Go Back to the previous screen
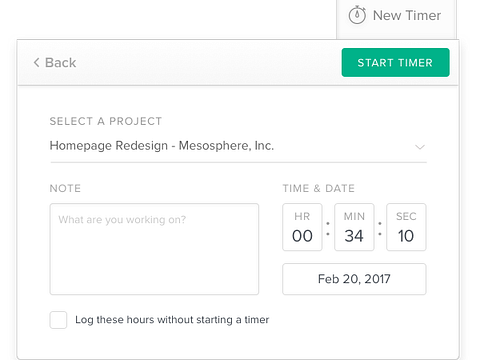 coord(55,62)
